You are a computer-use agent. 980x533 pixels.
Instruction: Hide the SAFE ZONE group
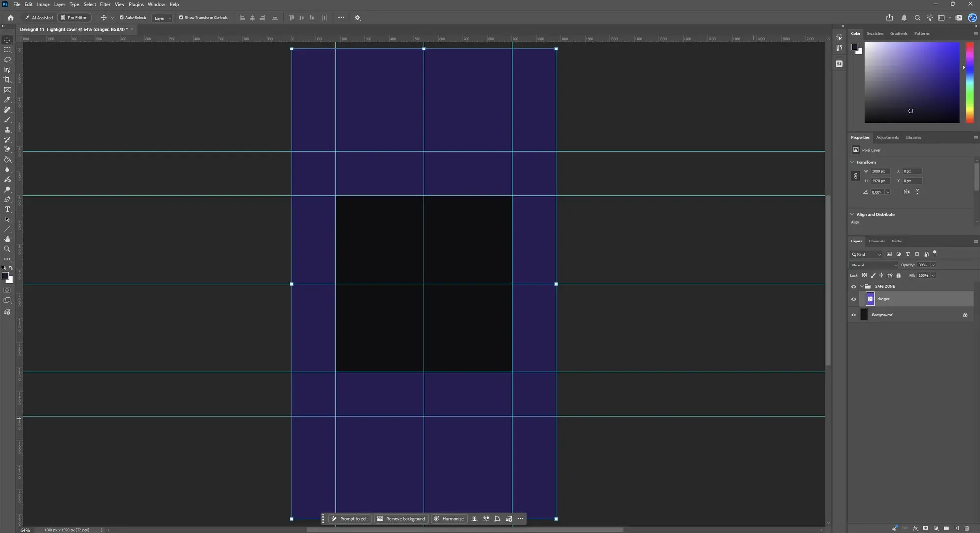tap(854, 287)
